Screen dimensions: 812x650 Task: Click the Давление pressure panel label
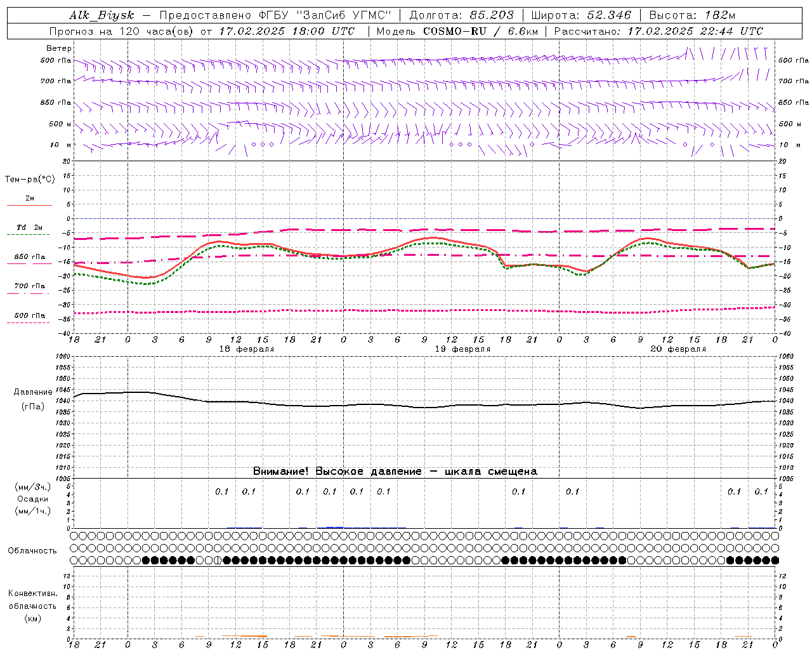(33, 392)
